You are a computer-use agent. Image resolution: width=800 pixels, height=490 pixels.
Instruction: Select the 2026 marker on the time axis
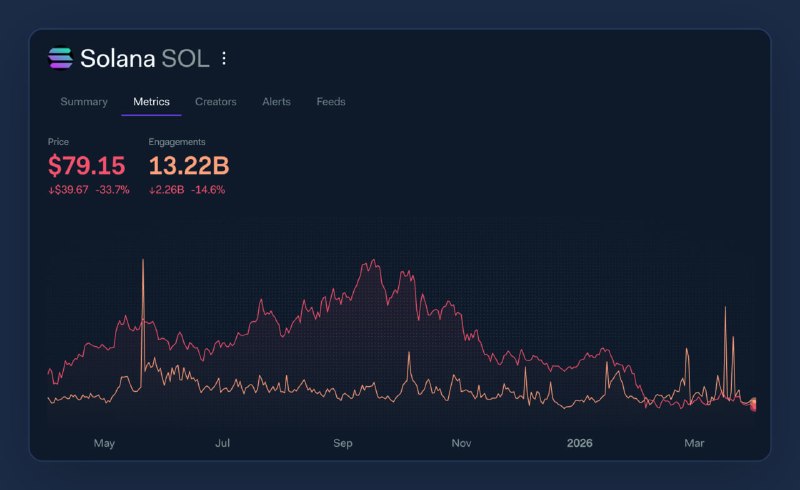[580, 443]
